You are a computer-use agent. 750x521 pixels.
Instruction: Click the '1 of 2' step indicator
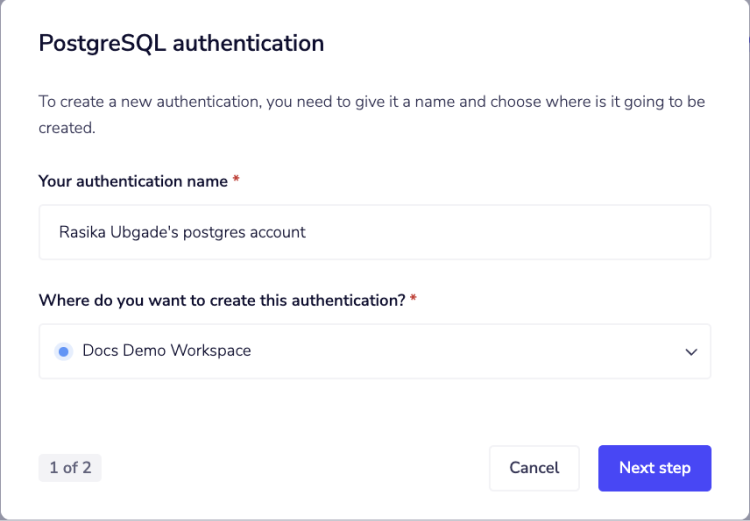(70, 468)
